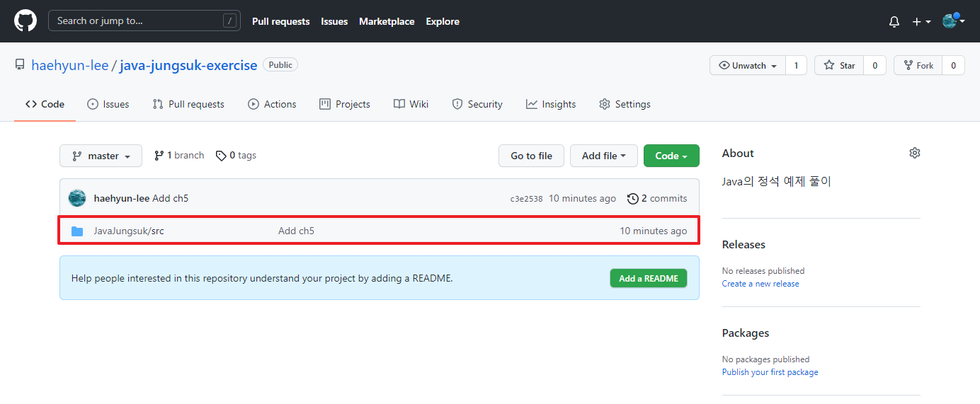Open haehyun-lee author link in commit bar
The height and width of the screenshot is (404, 980).
pyautogui.click(x=122, y=198)
